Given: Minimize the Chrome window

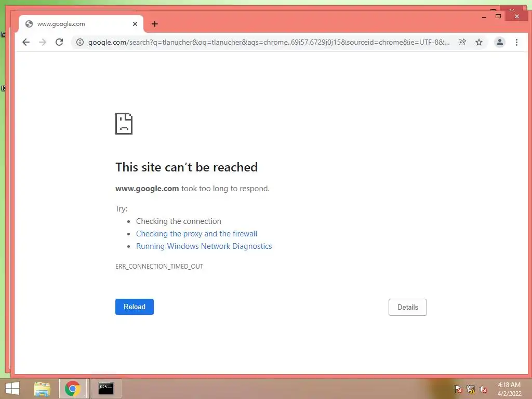Looking at the screenshot, I should (484, 16).
